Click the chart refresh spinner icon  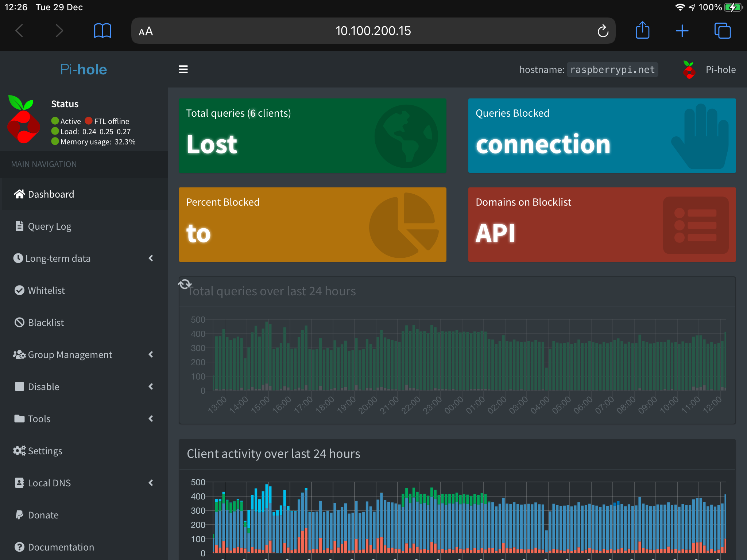185,284
